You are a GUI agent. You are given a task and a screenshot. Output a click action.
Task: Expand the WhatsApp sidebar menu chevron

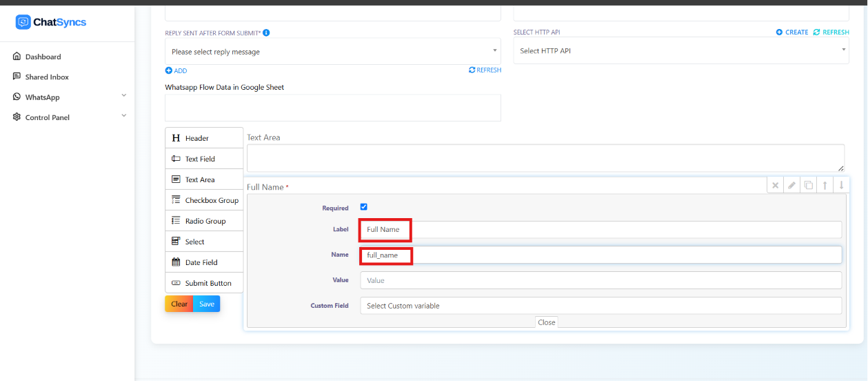point(124,95)
